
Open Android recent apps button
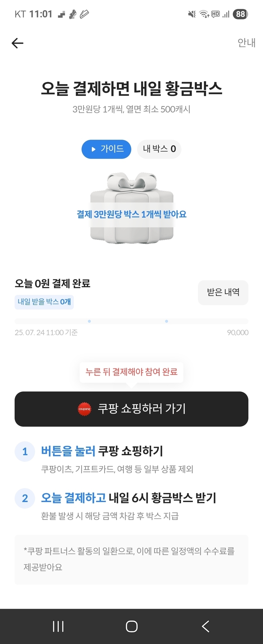point(58,626)
